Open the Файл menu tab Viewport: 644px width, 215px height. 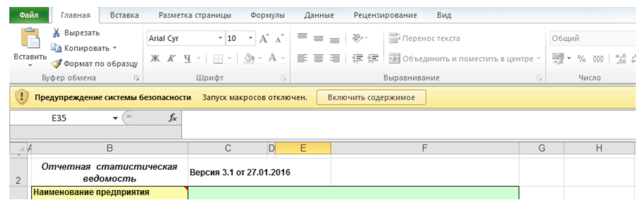click(x=29, y=15)
